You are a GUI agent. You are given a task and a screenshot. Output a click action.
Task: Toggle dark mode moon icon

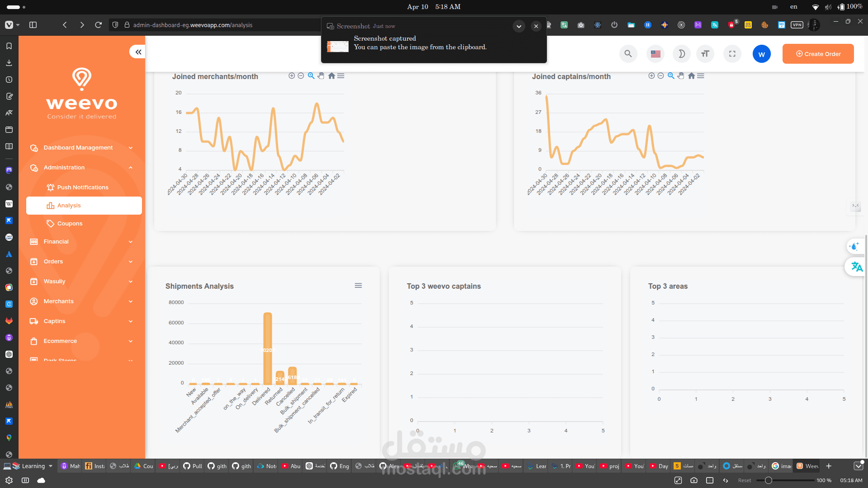click(x=681, y=54)
